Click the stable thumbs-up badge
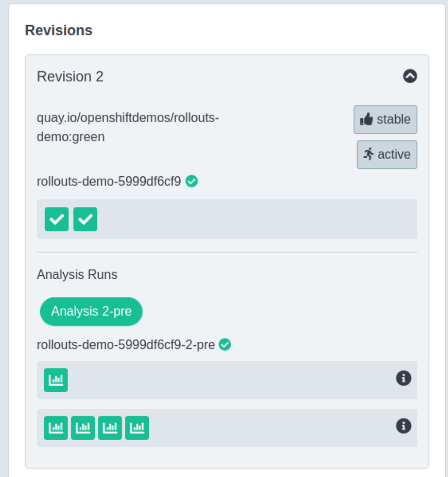The width and height of the screenshot is (448, 477). point(385,119)
